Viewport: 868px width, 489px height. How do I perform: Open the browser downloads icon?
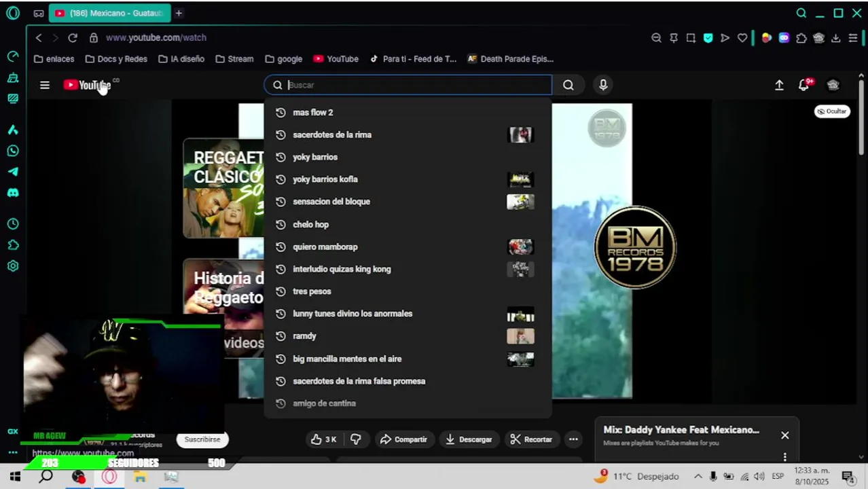(x=836, y=38)
